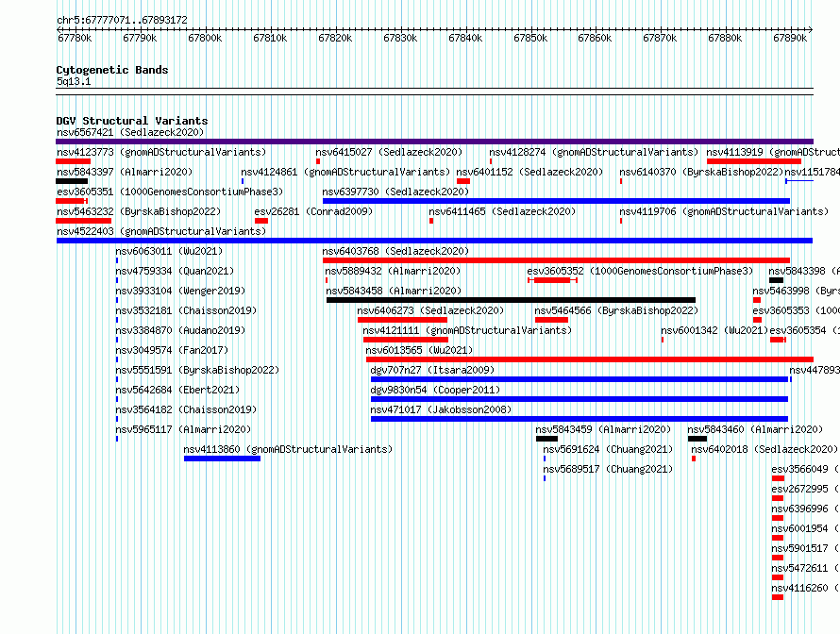
Task: Open nsv6411465 (Sedlazeck2020) label
Action: point(502,211)
